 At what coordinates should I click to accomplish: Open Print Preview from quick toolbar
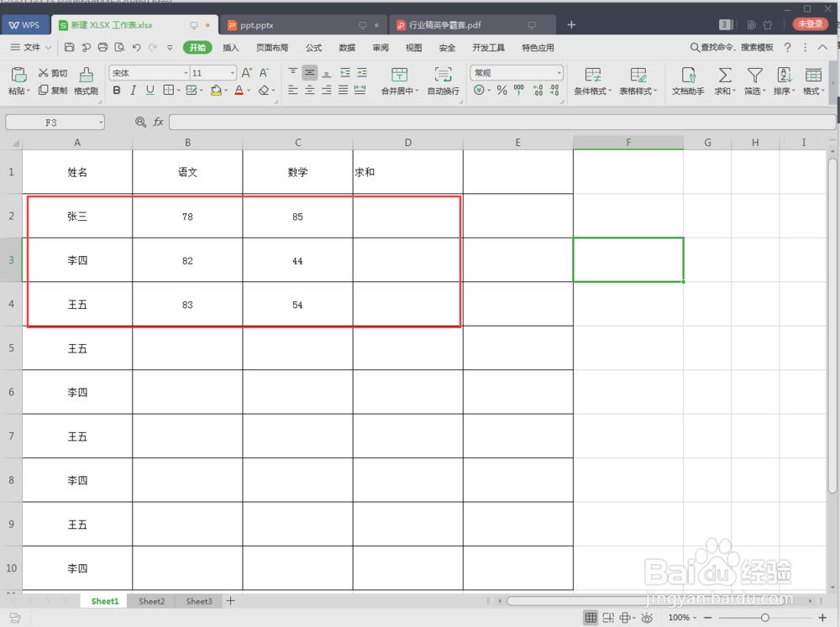pos(119,48)
